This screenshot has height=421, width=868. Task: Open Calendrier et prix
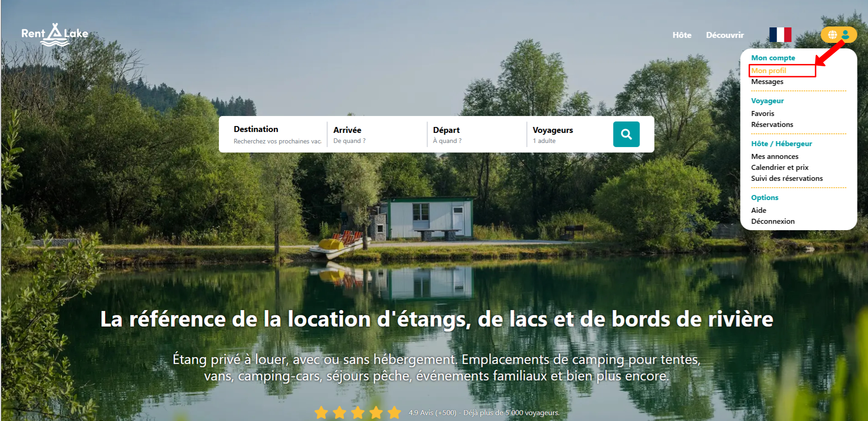(780, 168)
